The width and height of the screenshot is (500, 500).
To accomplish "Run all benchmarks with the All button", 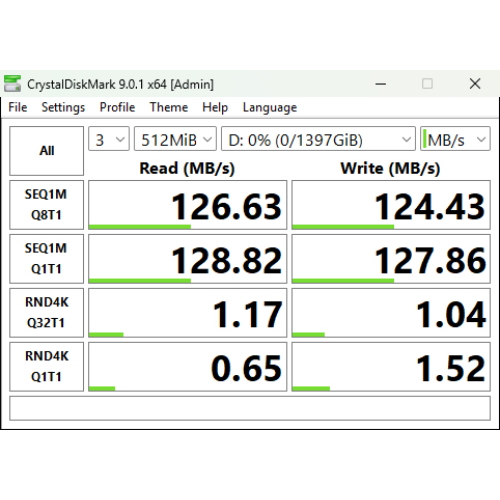I will click(46, 151).
